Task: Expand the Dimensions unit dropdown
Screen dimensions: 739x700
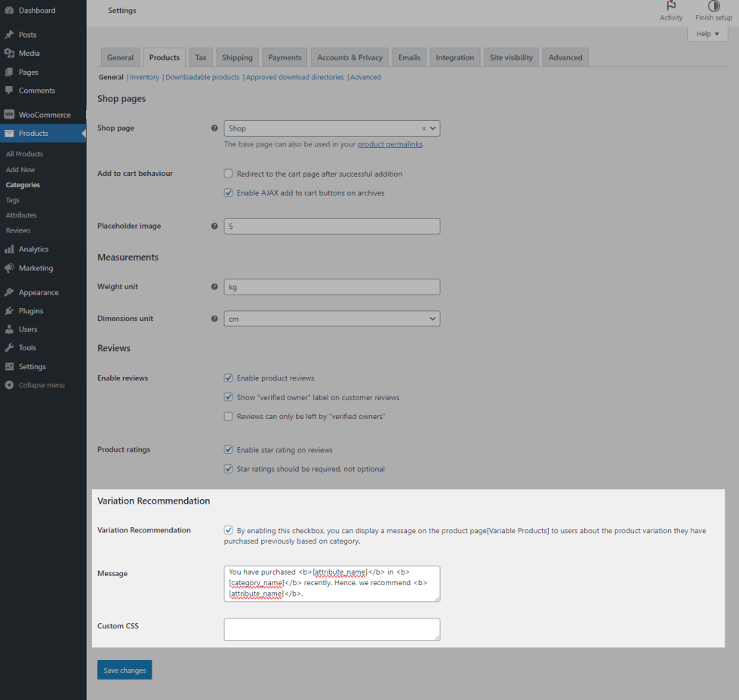Action: 331,319
